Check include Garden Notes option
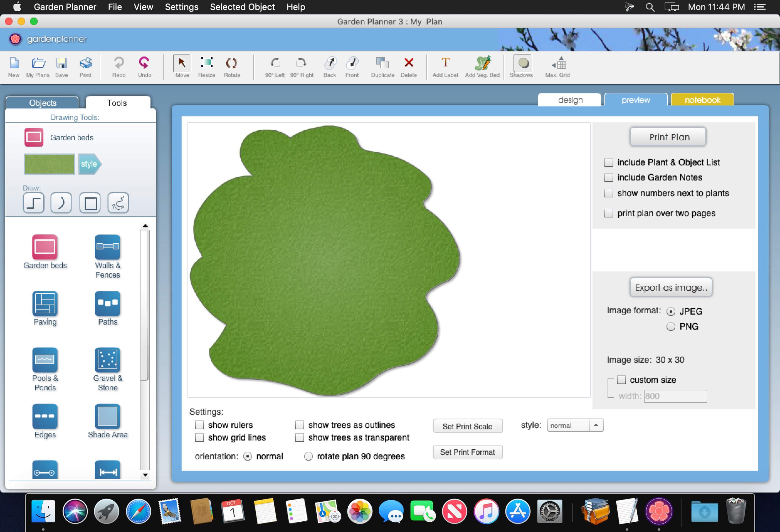 tap(609, 177)
